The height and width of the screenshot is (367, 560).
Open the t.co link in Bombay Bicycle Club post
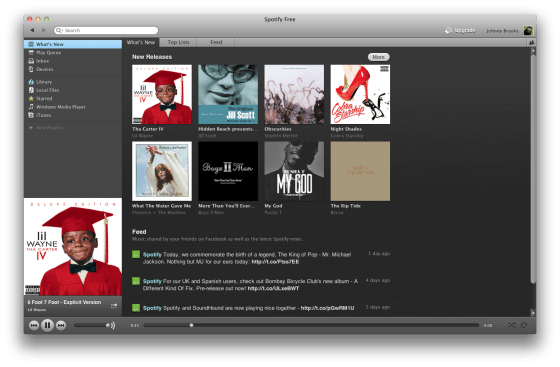click(x=273, y=288)
